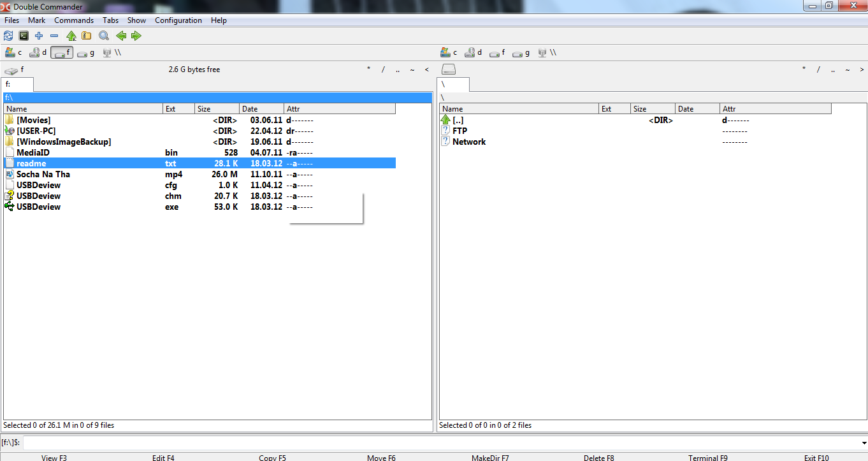The width and height of the screenshot is (868, 461).
Task: Click the USBDeview exe file icon
Action: (10, 207)
